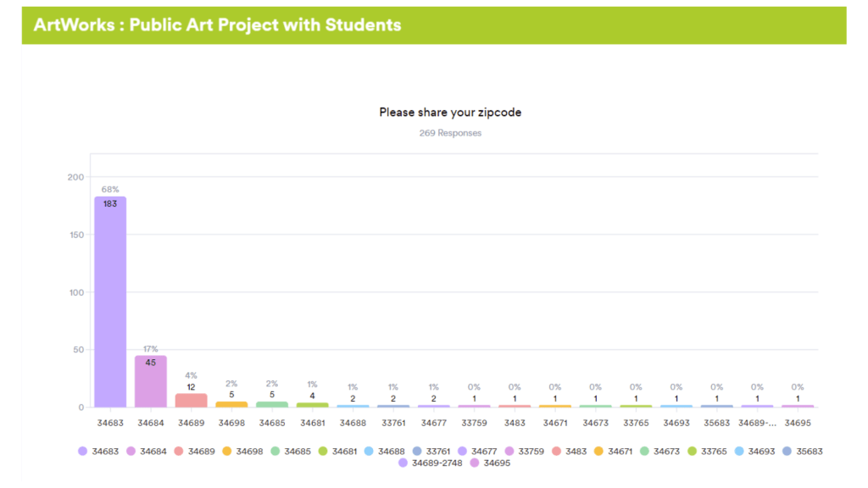This screenshot has width=868, height=488.
Task: Click the 34681 green legend dot
Action: pyautogui.click(x=323, y=452)
